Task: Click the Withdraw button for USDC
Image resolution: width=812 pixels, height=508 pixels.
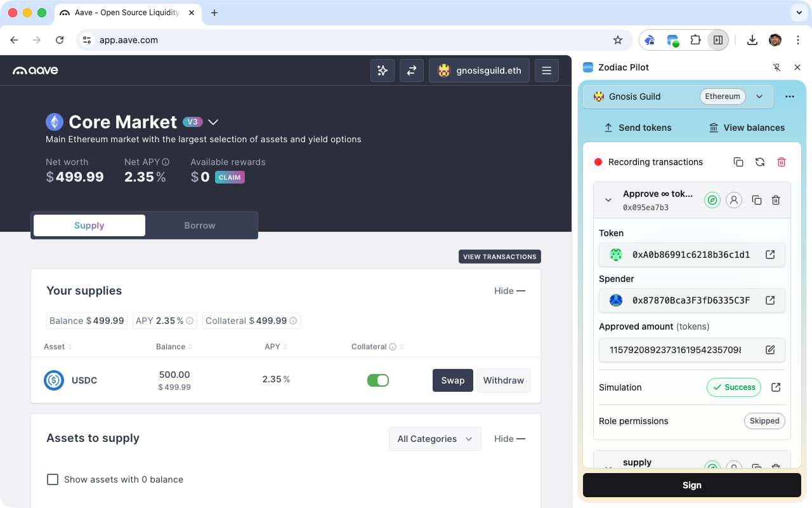Action: pyautogui.click(x=504, y=380)
